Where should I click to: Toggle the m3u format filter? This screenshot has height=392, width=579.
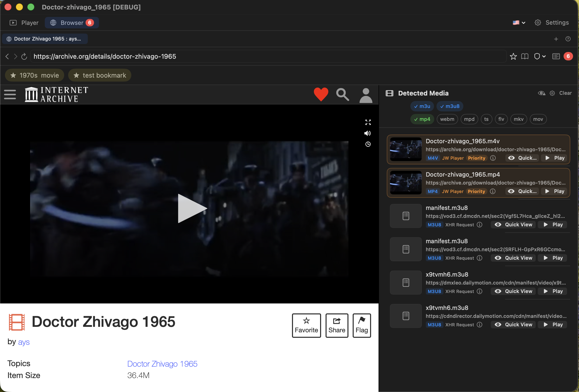click(x=422, y=106)
